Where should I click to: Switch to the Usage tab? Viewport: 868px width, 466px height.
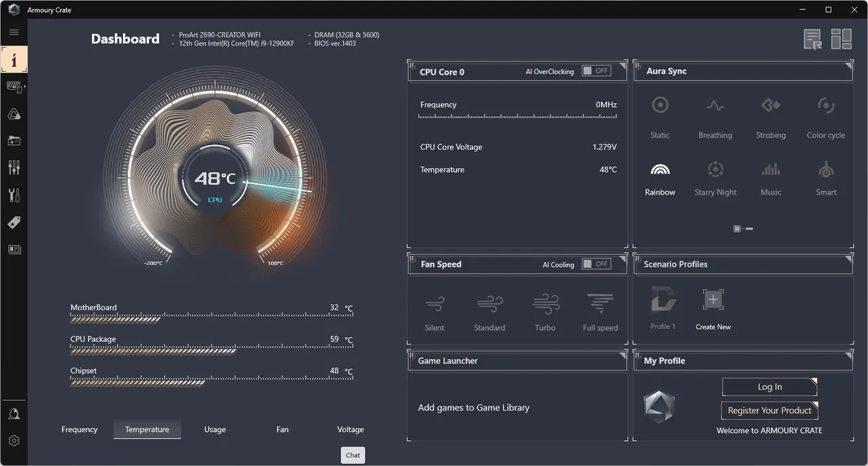(x=215, y=429)
